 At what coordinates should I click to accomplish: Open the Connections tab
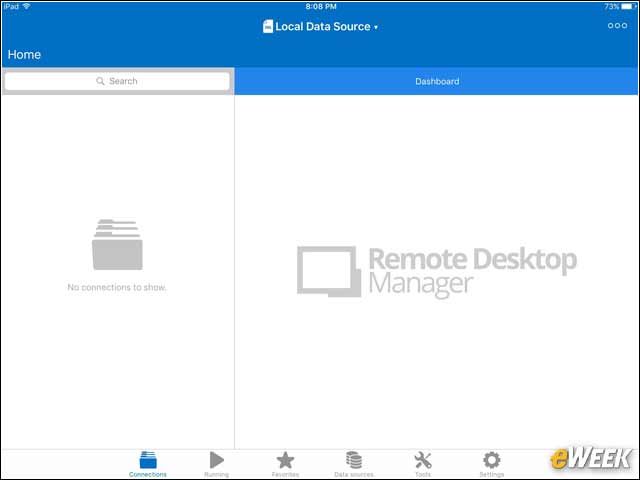[148, 464]
